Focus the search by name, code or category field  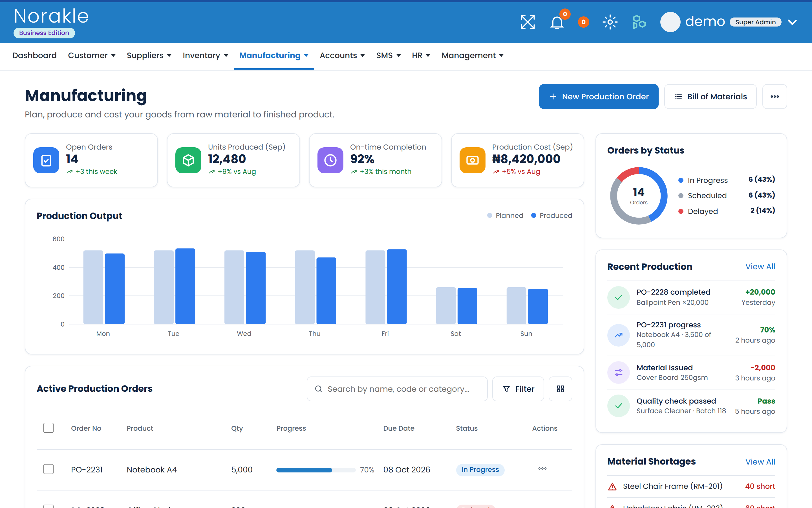click(397, 389)
